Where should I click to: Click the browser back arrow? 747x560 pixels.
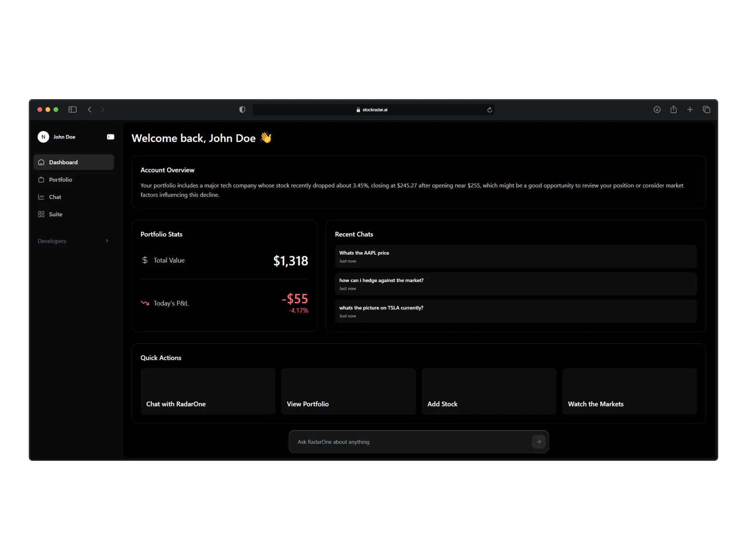pos(90,110)
